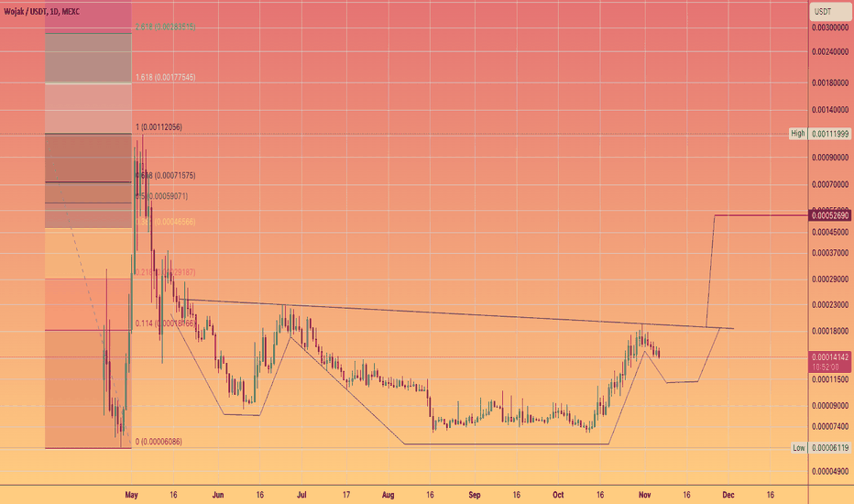Click the 10:52:00 countdown timer
Image resolution: width=854 pixels, height=504 pixels.
825,367
